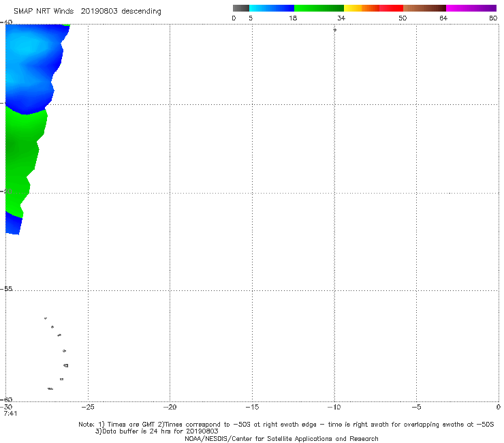Click the title text 'SMAP NRT Winds 20190803 descending'
Screen dimensions: 504x443
click(x=87, y=12)
